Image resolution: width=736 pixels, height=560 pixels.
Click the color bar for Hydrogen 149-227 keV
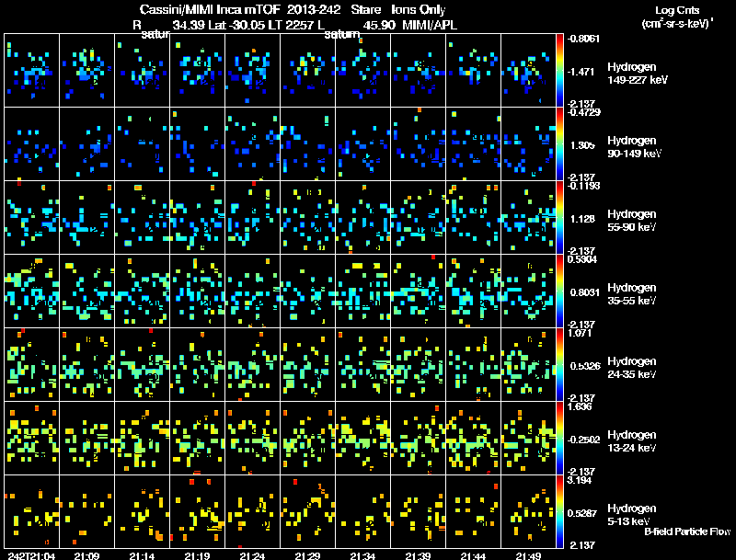tap(560, 70)
